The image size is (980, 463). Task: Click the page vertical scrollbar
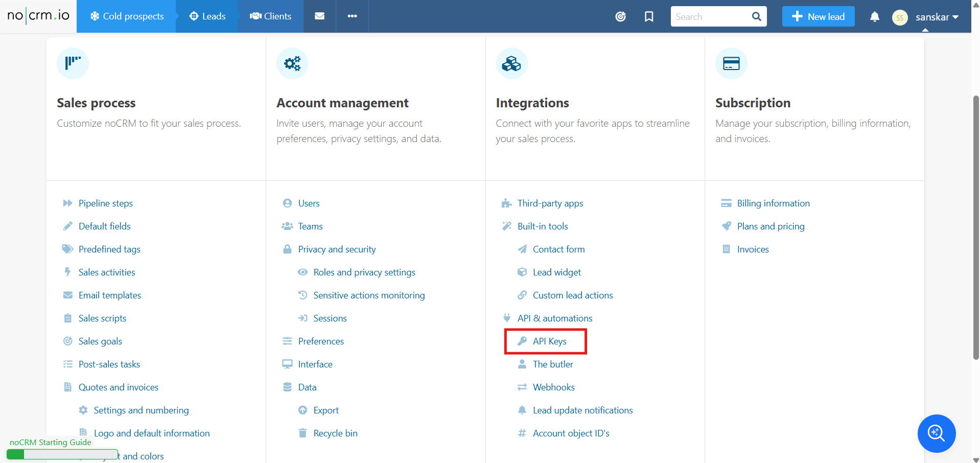coord(976,227)
